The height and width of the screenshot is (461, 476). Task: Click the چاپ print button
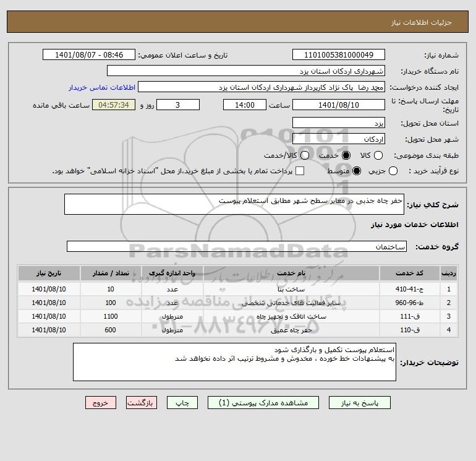pos(182,403)
